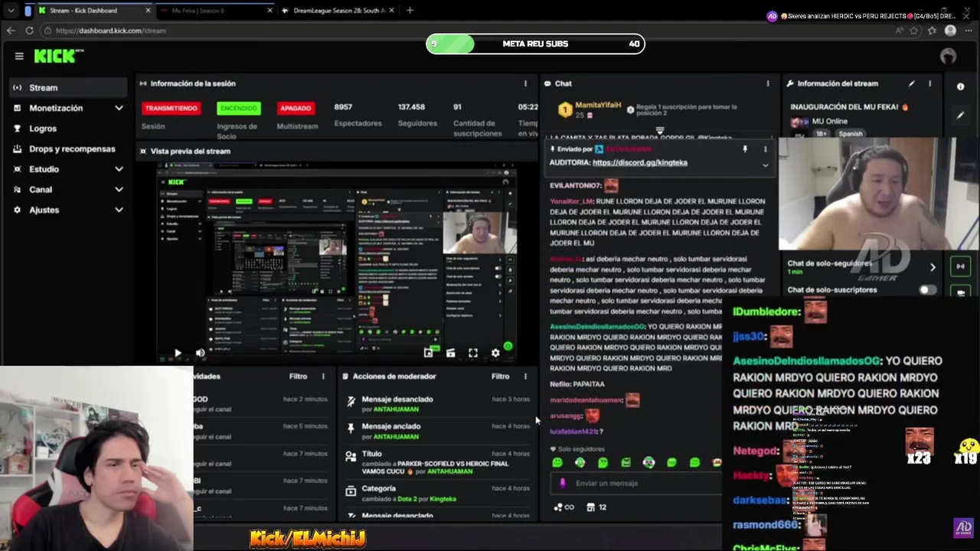
Task: Open the chat points infinity icon
Action: (563, 507)
